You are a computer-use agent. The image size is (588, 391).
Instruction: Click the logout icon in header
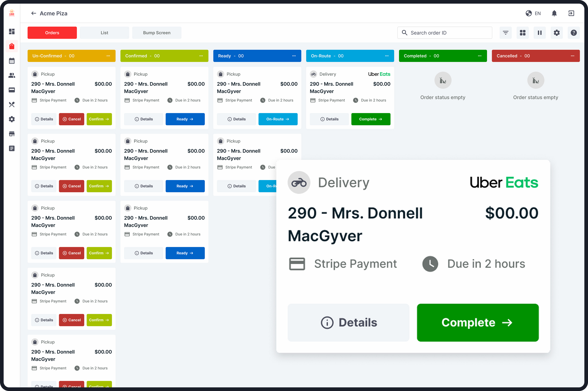tap(571, 13)
